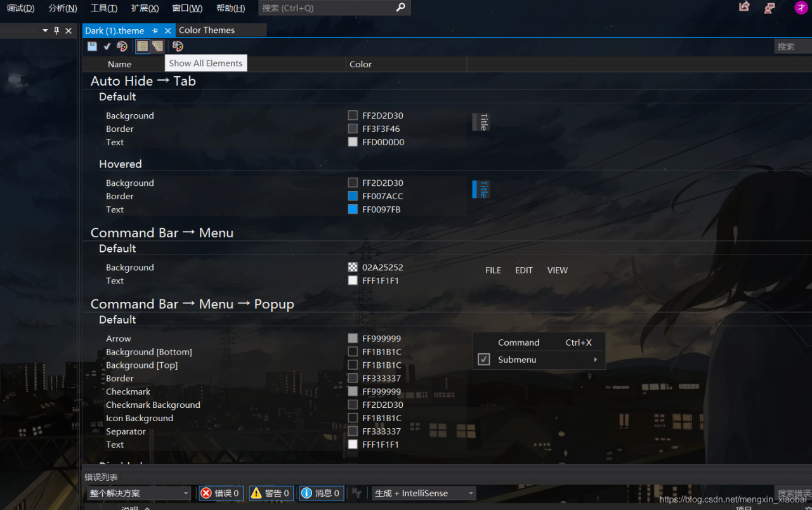Open the 帮助(H) menu
This screenshot has height=510, width=812.
[x=230, y=8]
